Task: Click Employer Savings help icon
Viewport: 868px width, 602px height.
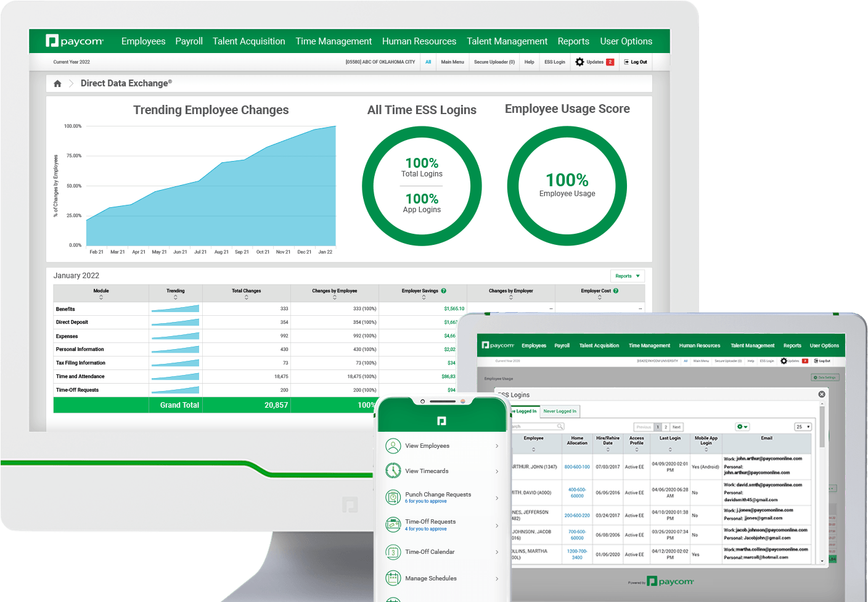Action: click(x=443, y=291)
